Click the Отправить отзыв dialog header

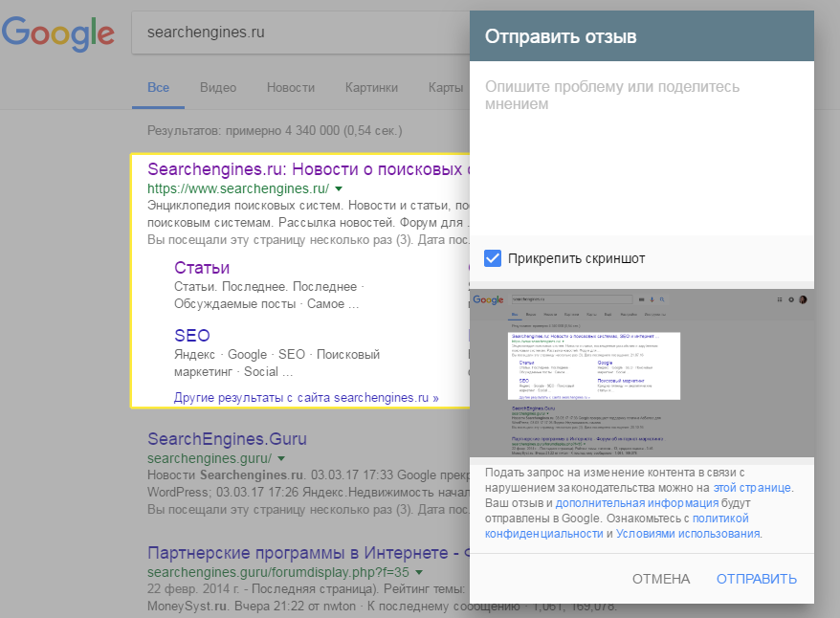(x=642, y=36)
